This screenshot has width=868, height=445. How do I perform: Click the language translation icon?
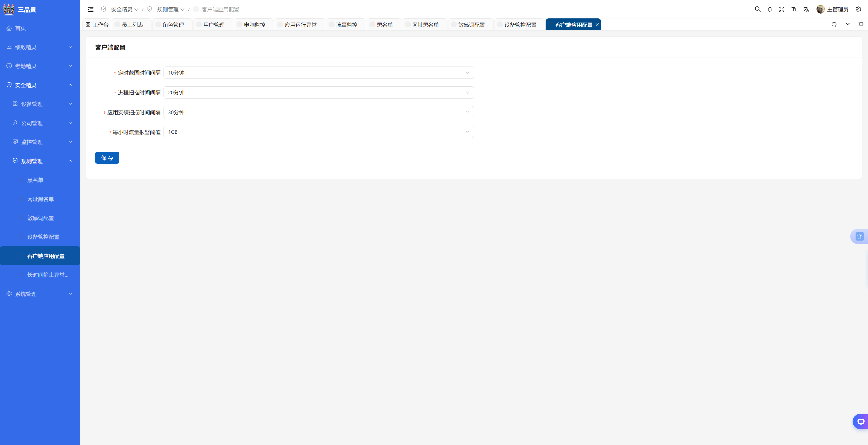pos(806,9)
